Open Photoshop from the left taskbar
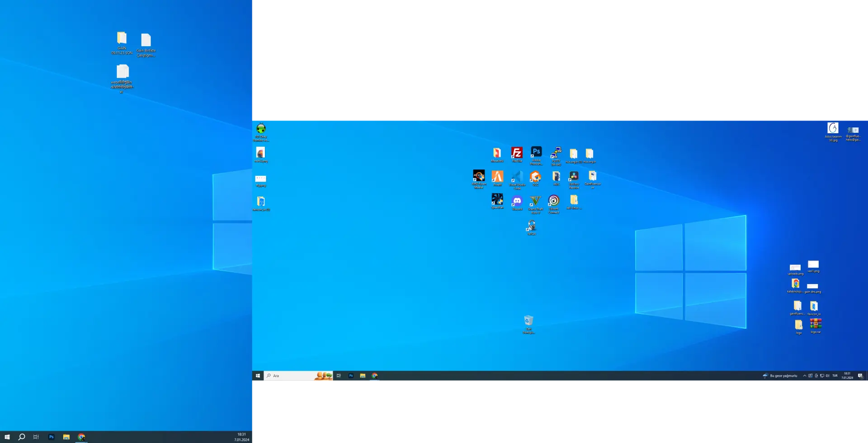The image size is (868, 443). pos(51,437)
